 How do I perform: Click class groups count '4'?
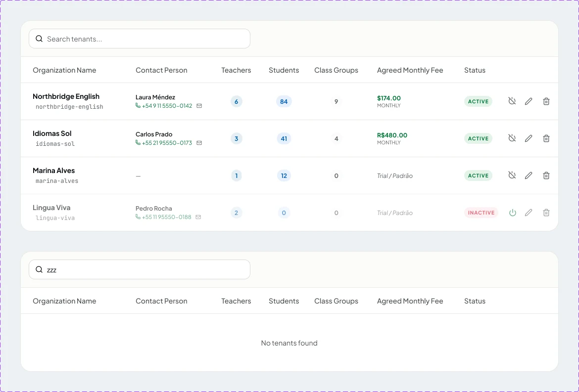(336, 138)
